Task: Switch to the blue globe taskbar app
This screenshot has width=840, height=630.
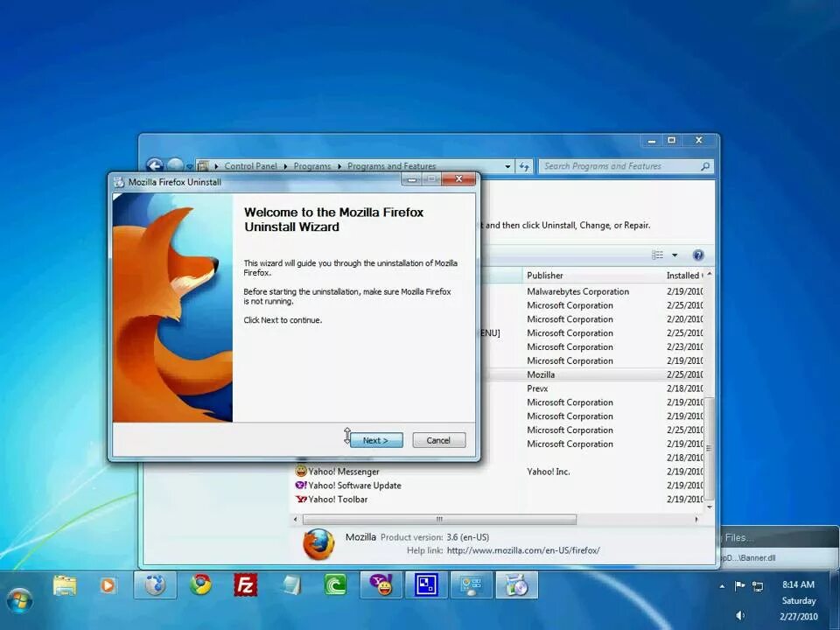Action: [155, 585]
